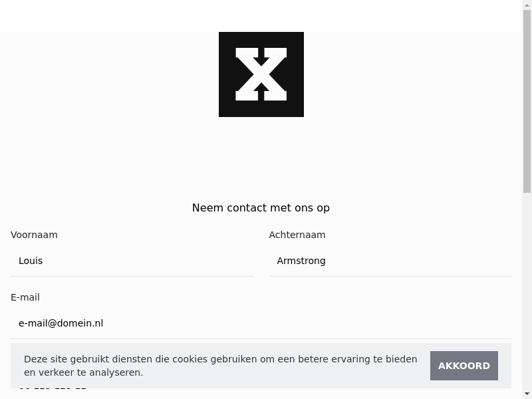
Task: Accept cookies with the AKKOORD button
Action: (x=464, y=366)
